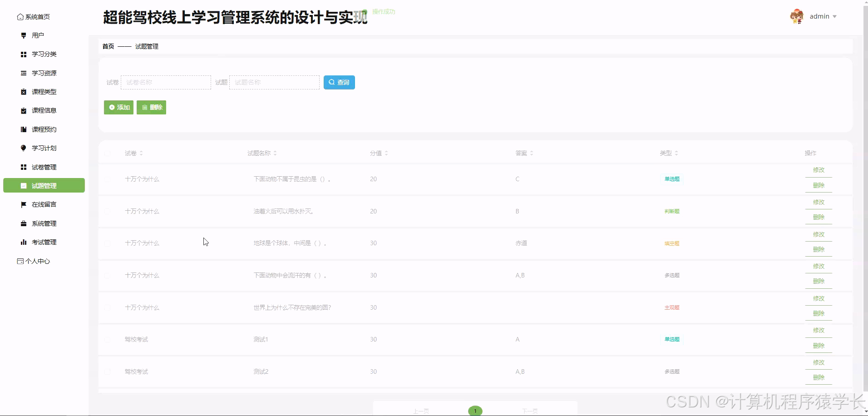Click page 1 pagination button
This screenshot has width=868, height=416.
(475, 411)
